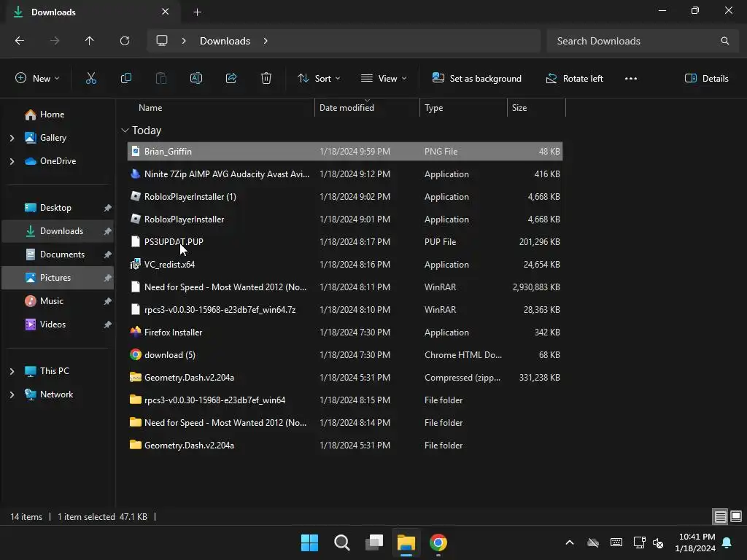Sort by the Name column header
Image resolution: width=747 pixels, height=560 pixels.
coord(150,108)
